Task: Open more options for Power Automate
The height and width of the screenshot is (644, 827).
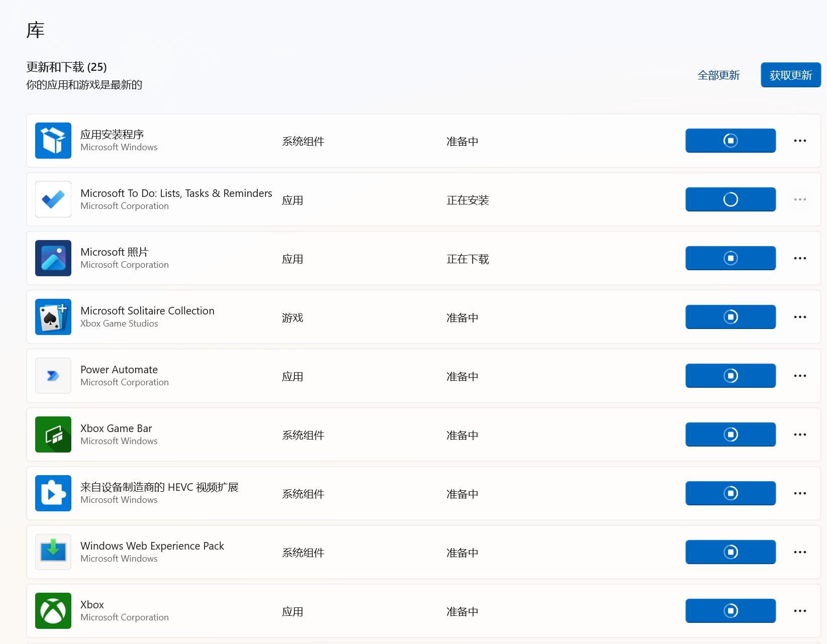Action: [x=800, y=376]
